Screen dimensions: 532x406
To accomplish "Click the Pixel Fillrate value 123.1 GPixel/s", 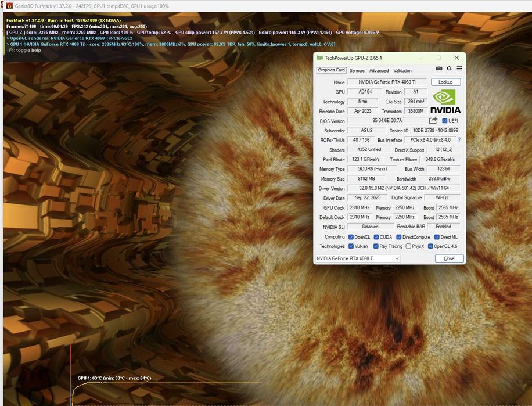I will point(366,159).
